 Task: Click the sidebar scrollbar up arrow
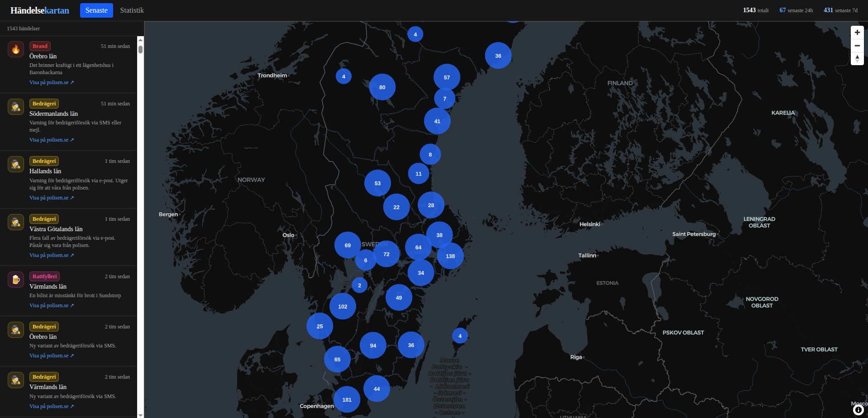pos(140,40)
